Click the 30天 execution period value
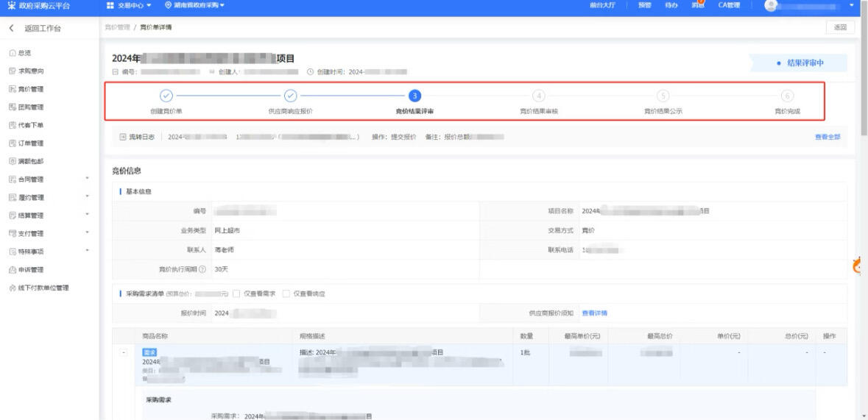The image size is (868, 420). click(x=222, y=269)
